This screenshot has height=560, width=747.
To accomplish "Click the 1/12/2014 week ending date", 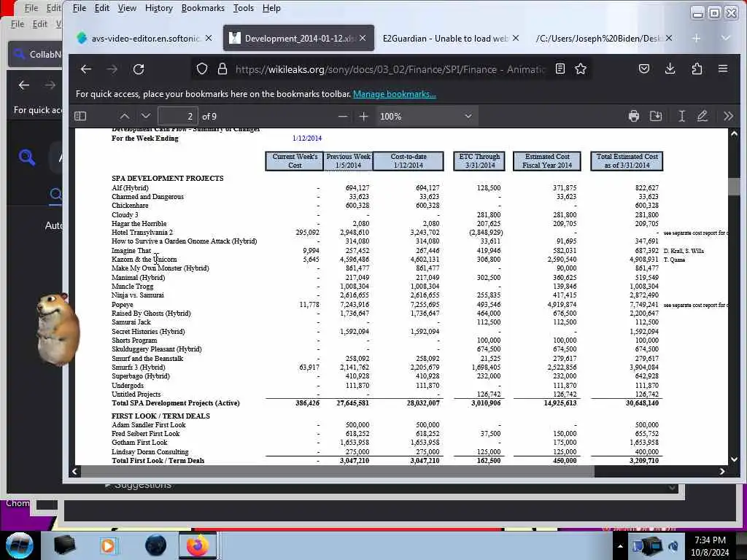I will 307,138.
